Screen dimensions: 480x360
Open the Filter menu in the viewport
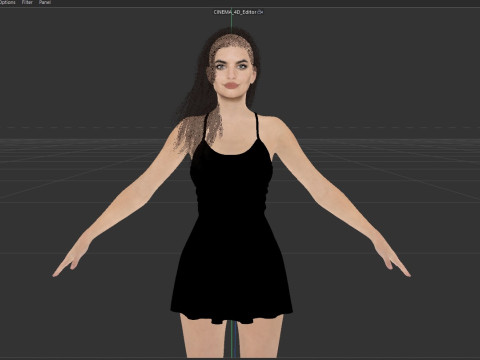(27, 2)
